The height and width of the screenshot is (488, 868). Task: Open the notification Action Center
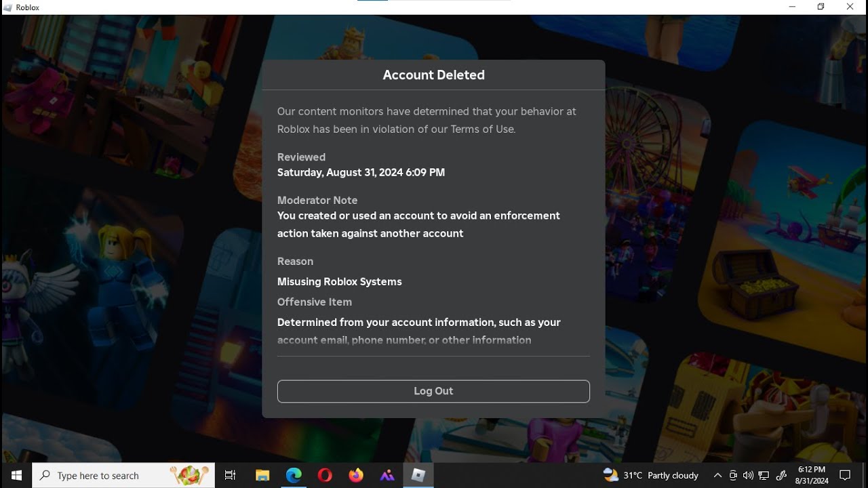(845, 475)
